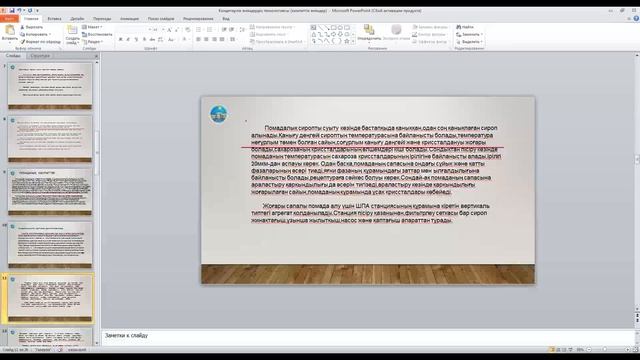
Task: Open the Заменить replace dropdown
Action: pyautogui.click(x=469, y=34)
